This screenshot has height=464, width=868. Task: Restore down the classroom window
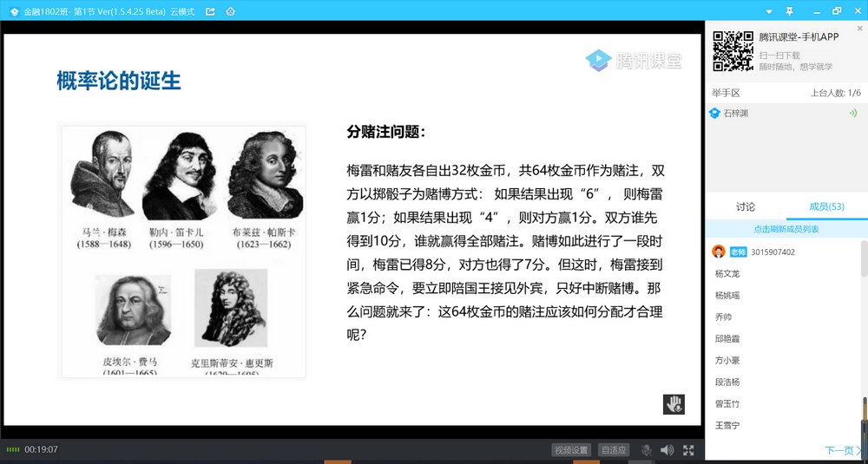pos(836,11)
